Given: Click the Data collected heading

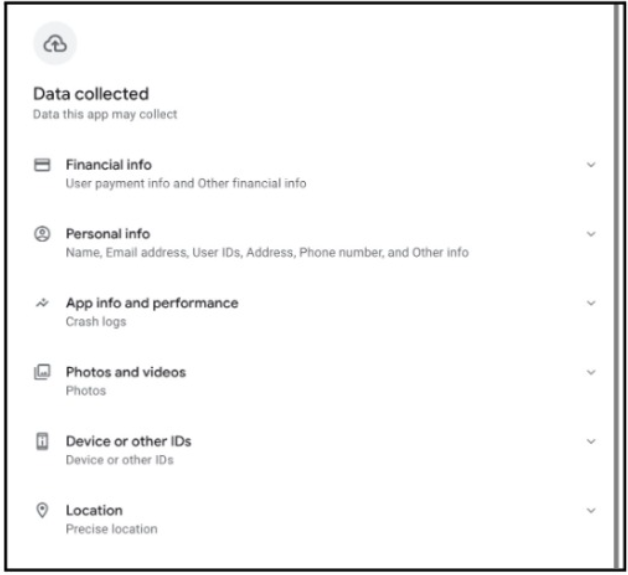Looking at the screenshot, I should coord(91,94).
